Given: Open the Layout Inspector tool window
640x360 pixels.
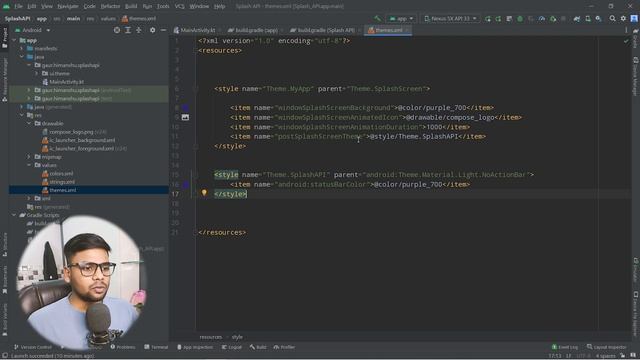Looking at the screenshot, I should tap(607, 347).
